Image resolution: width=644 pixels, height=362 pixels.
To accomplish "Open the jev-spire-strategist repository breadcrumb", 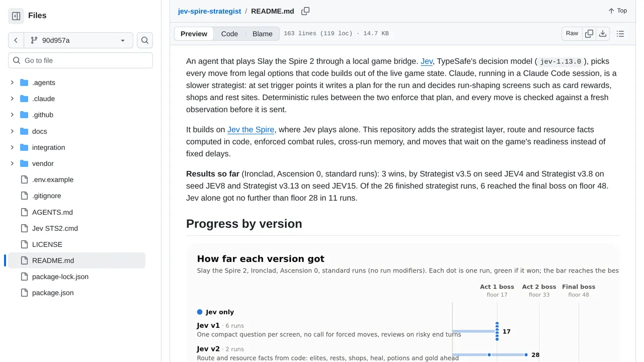I will tap(209, 11).
